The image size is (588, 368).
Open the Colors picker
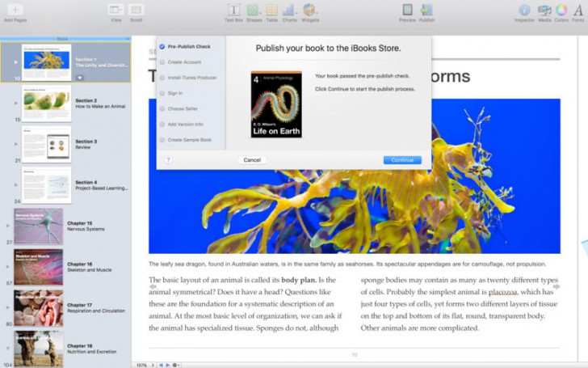click(561, 11)
